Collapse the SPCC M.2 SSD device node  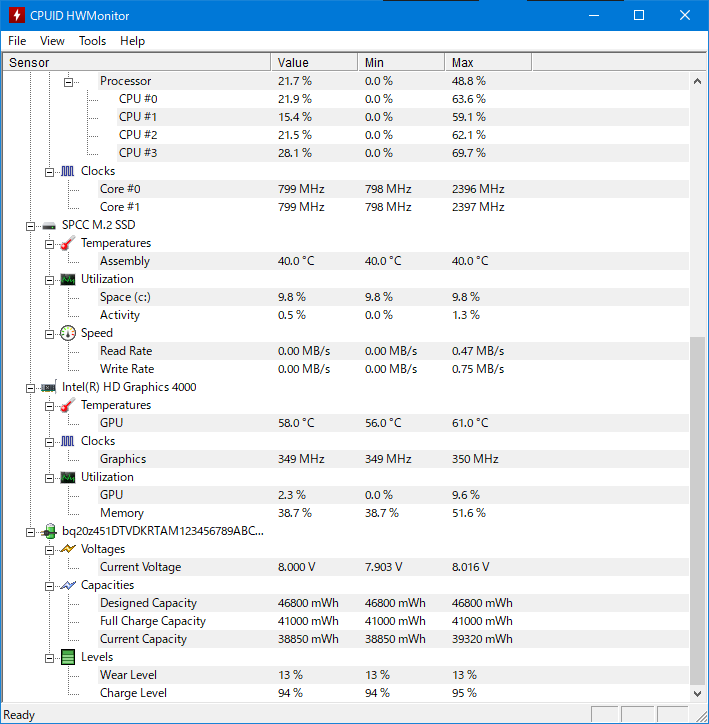point(30,226)
